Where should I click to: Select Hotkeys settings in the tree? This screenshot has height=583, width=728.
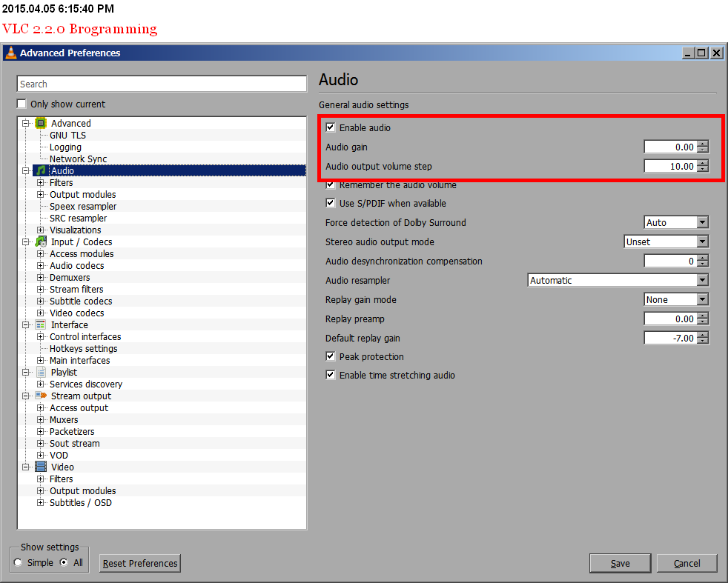[83, 348]
